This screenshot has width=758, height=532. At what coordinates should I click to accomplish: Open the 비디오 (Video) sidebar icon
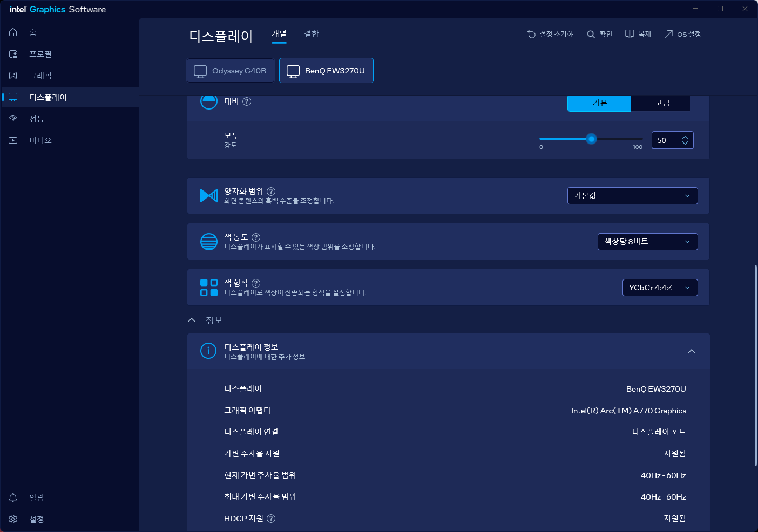13,140
